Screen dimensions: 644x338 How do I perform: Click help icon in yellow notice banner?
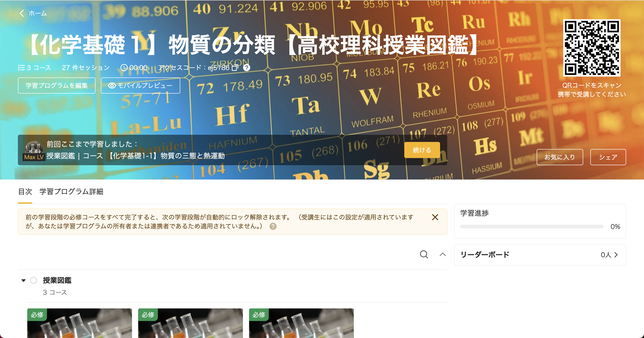[273, 227]
